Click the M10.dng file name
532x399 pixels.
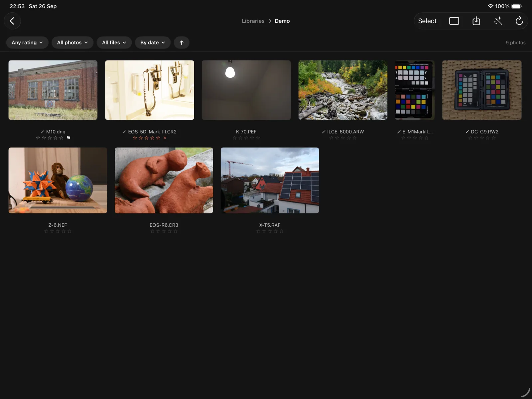(x=56, y=132)
